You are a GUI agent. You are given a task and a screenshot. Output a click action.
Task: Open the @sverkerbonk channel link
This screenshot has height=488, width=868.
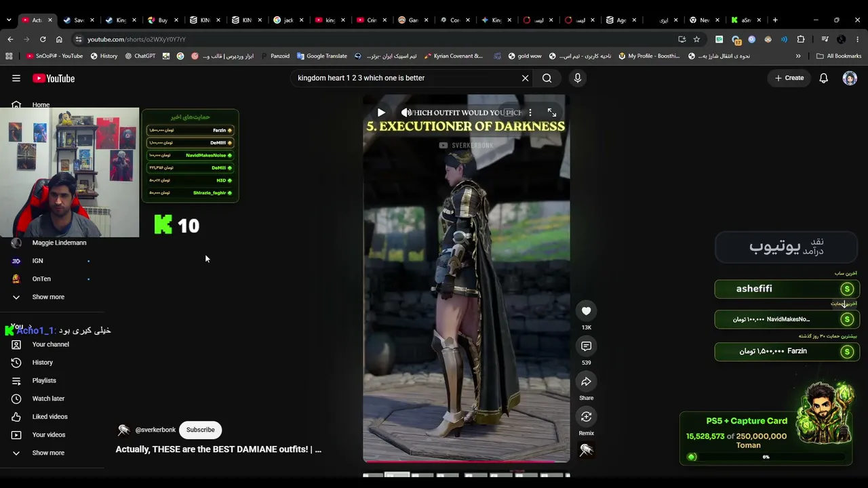point(155,430)
